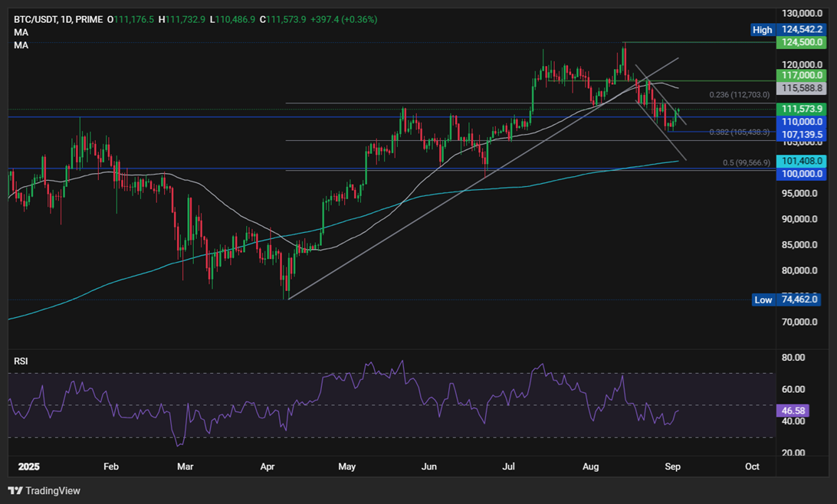The image size is (837, 504).
Task: Click the 111,573.9 current price label
Action: 801,109
